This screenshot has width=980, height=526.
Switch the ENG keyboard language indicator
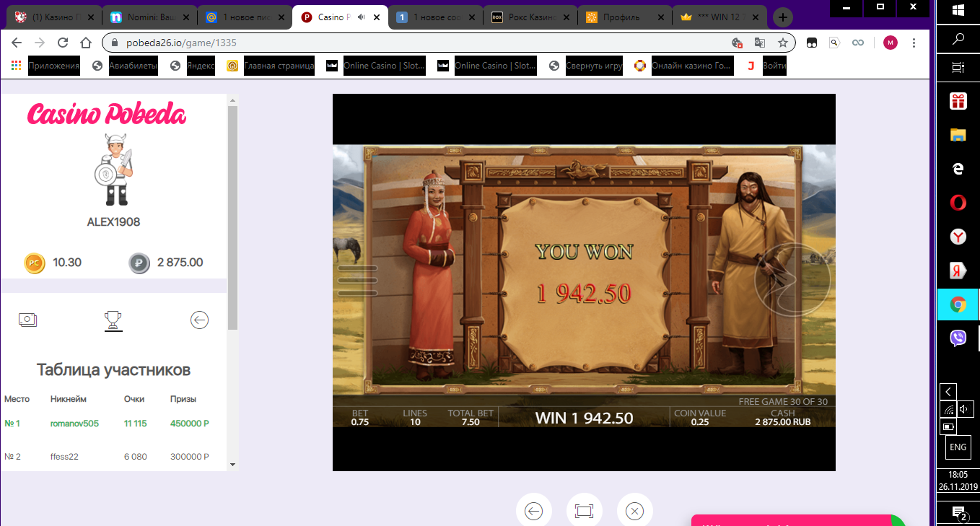pyautogui.click(x=958, y=447)
